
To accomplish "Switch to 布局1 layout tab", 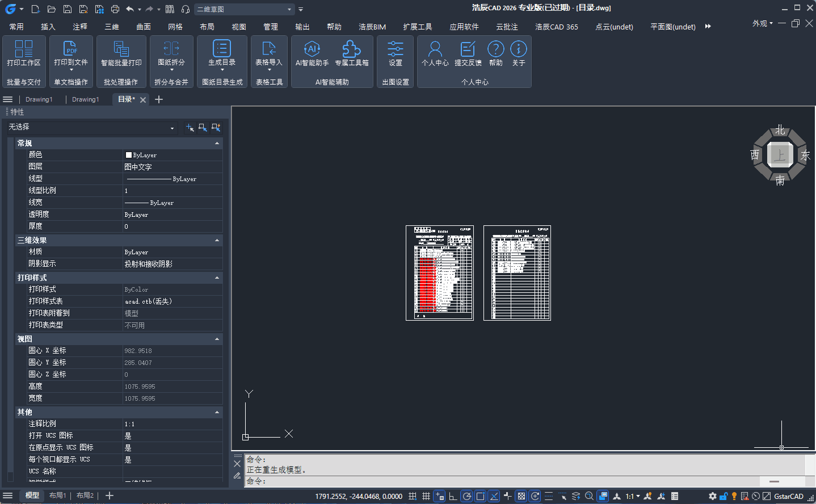I will click(57, 495).
